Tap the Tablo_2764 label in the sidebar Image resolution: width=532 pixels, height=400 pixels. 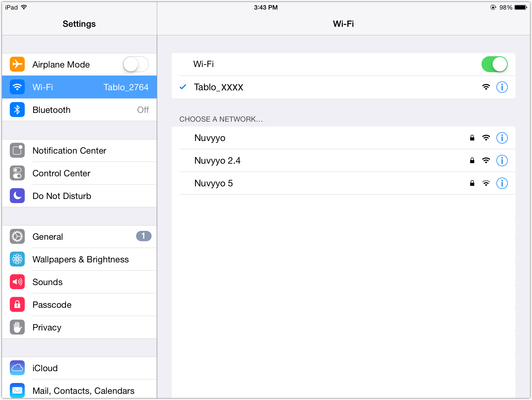126,87
